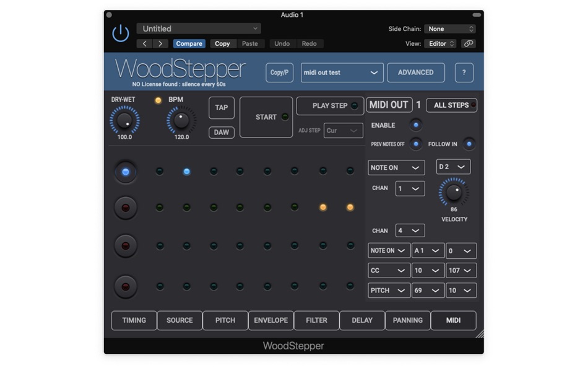This screenshot has height=368, width=588.
Task: Click the Undo button
Action: (282, 43)
